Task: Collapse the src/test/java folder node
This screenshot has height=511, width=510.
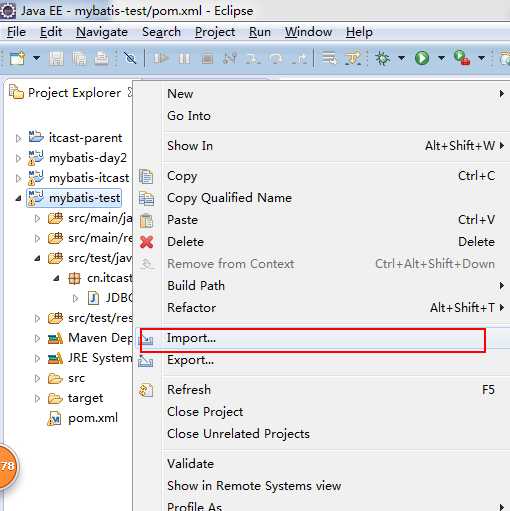Action: 37,258
